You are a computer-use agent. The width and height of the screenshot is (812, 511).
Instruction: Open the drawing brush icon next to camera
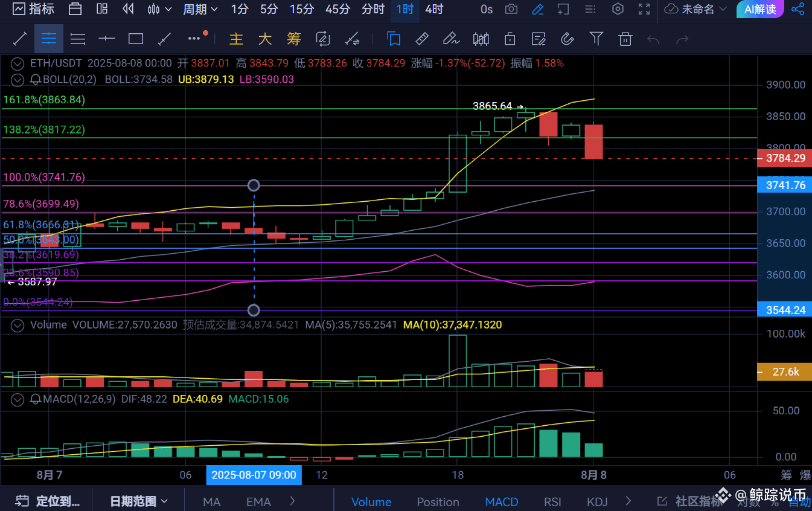[538, 9]
